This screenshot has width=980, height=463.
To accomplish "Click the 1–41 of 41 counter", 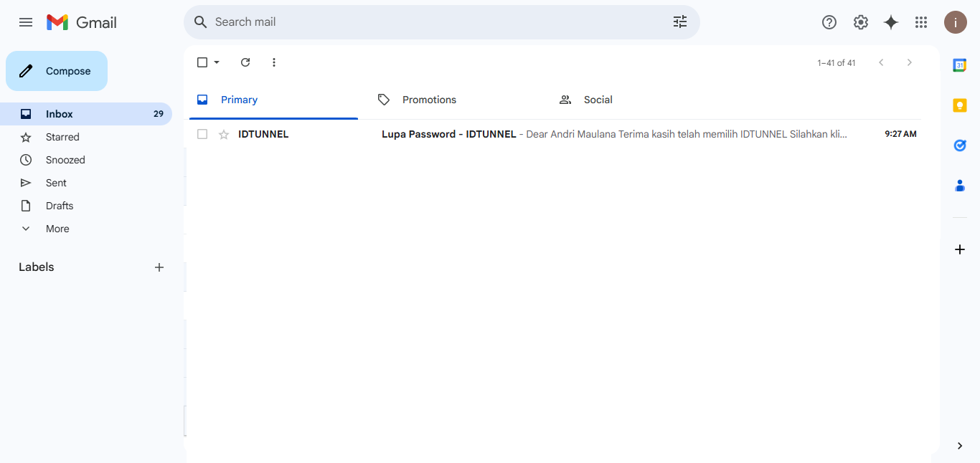I will coord(837,63).
